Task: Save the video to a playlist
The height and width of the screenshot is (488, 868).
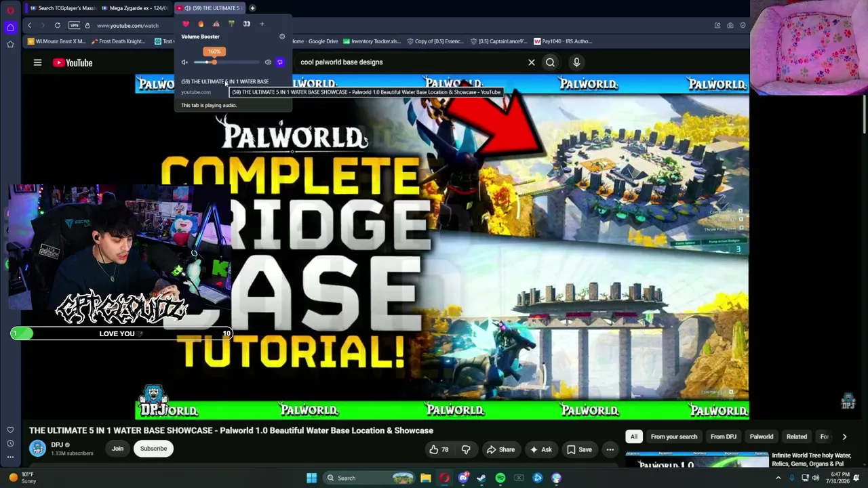Action: click(x=579, y=449)
